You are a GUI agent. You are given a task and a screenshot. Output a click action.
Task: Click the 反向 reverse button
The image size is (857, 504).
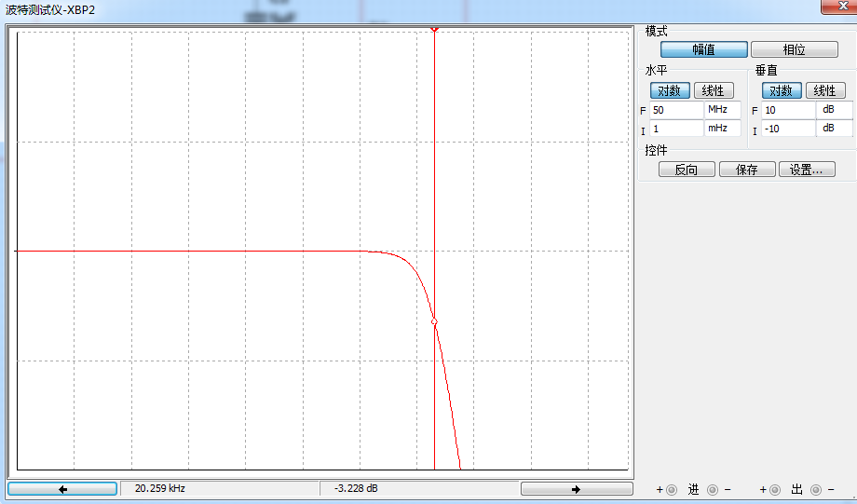click(x=687, y=170)
